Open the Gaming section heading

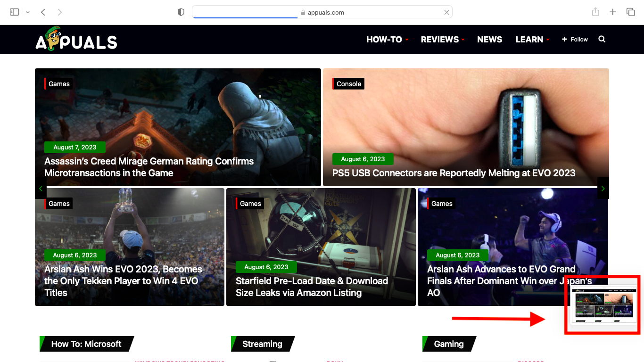449,344
